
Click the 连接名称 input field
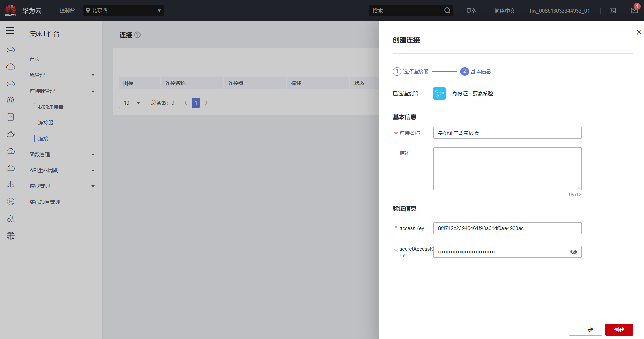[x=507, y=133]
